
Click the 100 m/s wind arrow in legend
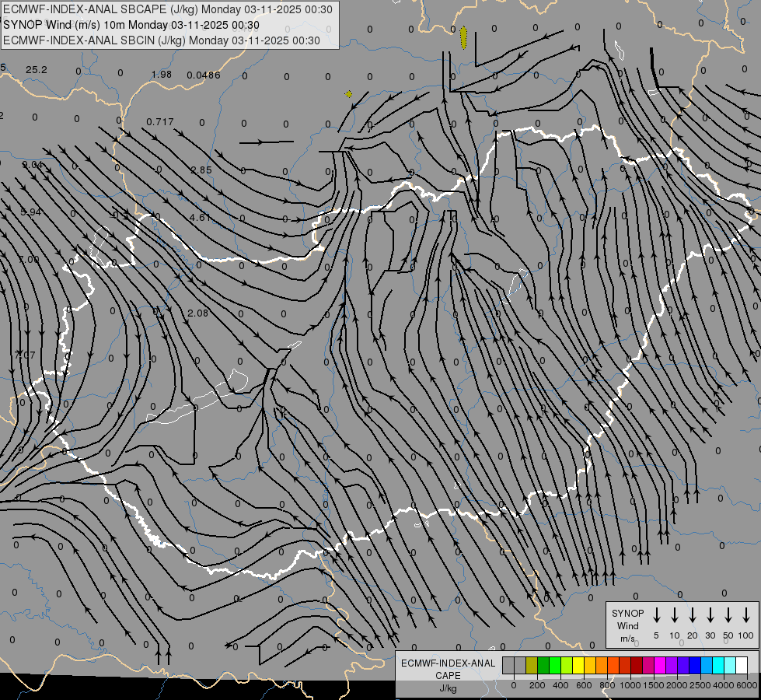[x=746, y=615]
